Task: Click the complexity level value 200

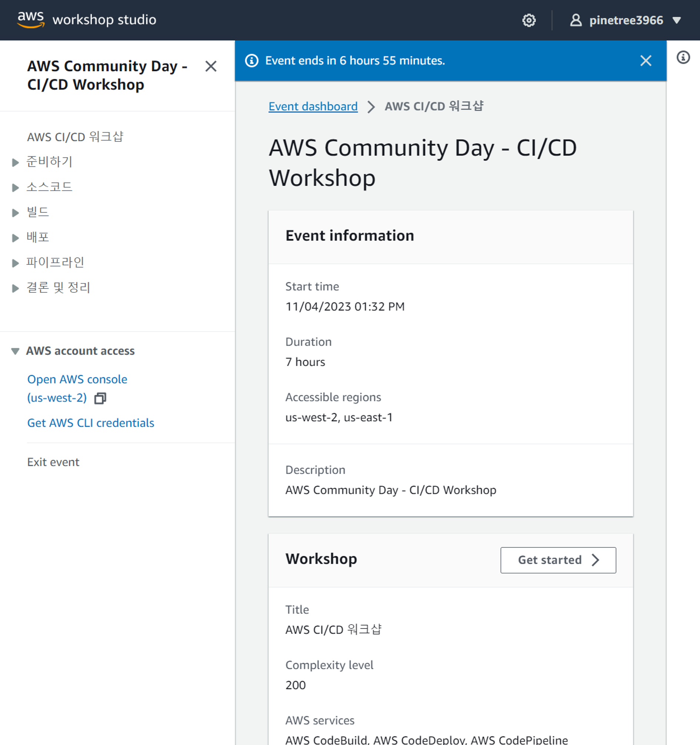Action: (295, 685)
